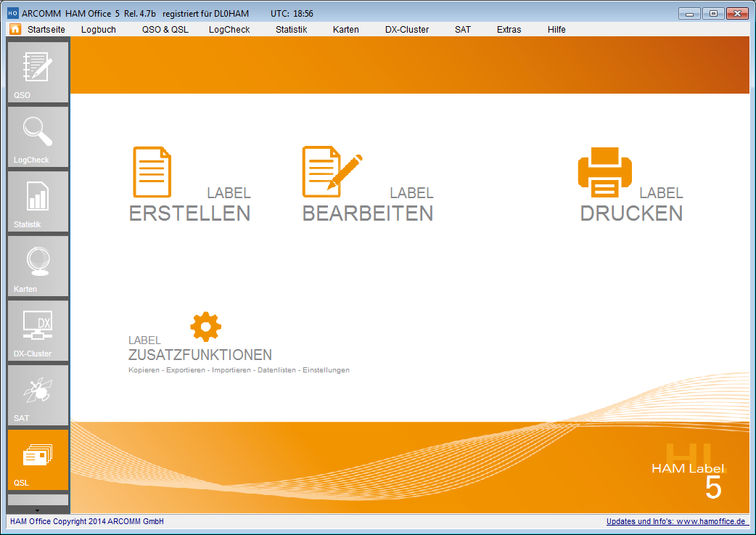Click the DRUCKEN label text

coord(631,213)
